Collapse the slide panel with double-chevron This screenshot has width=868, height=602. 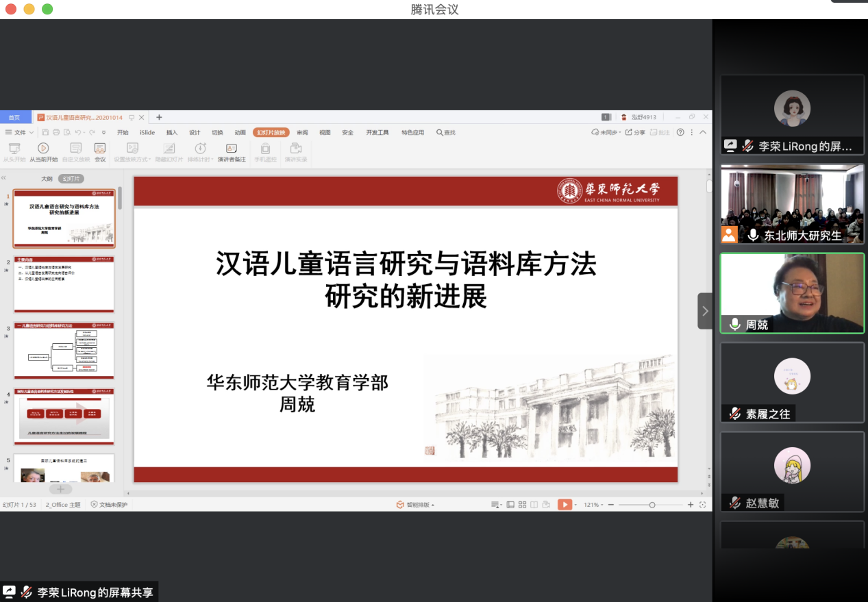coord(4,178)
